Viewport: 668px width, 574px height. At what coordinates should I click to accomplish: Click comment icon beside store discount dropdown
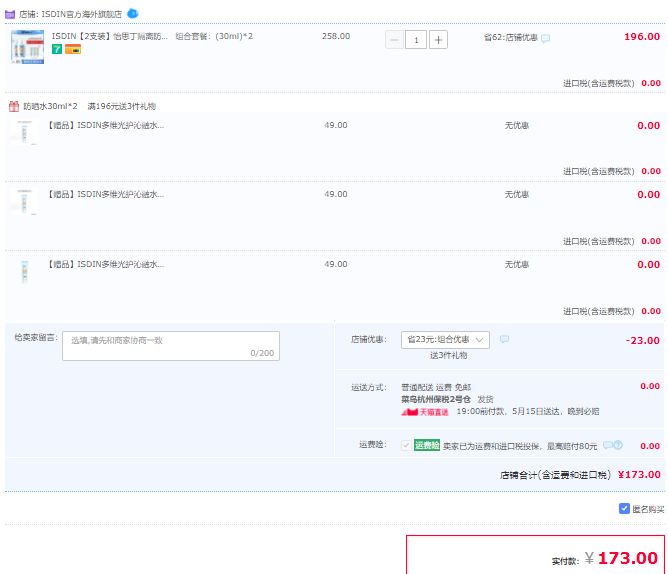pos(504,339)
